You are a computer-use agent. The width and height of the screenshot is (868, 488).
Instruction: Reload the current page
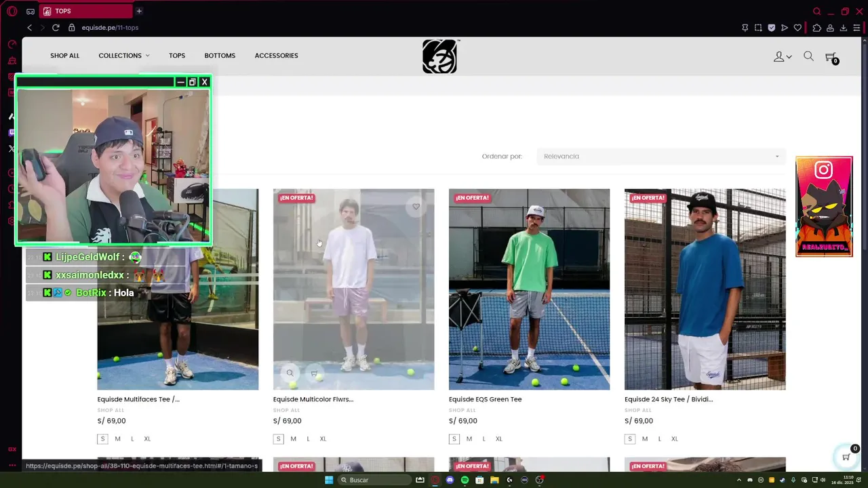coord(56,28)
